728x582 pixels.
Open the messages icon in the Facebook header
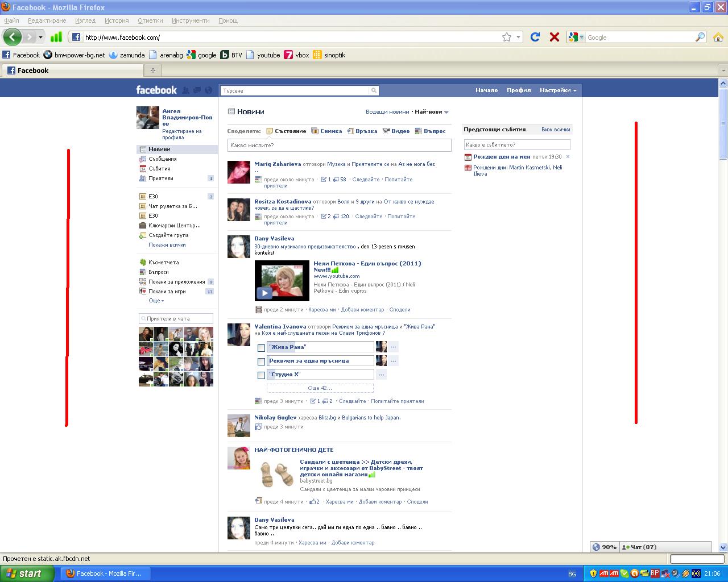pyautogui.click(x=197, y=90)
